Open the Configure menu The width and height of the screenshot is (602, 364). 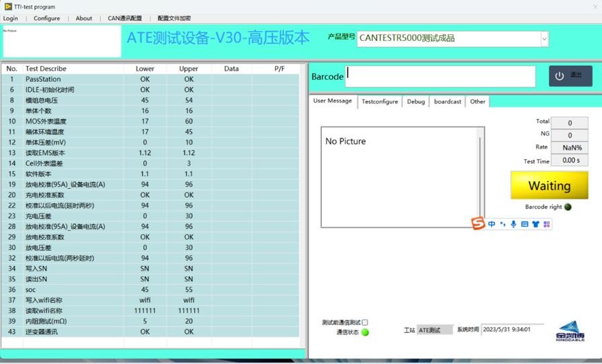[x=46, y=18]
